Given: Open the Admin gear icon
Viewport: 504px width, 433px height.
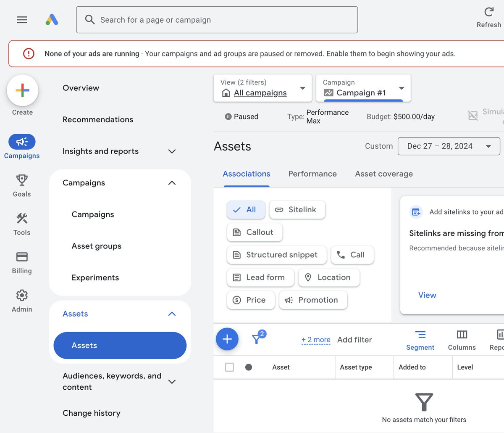Looking at the screenshot, I should (x=22, y=295).
